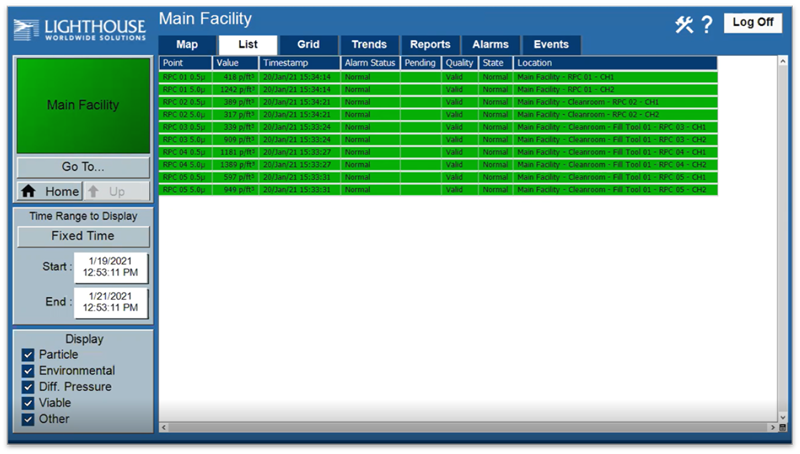Screen dimensions: 800x454
Task: Open the tools settings wrench icon
Action: 684,24
